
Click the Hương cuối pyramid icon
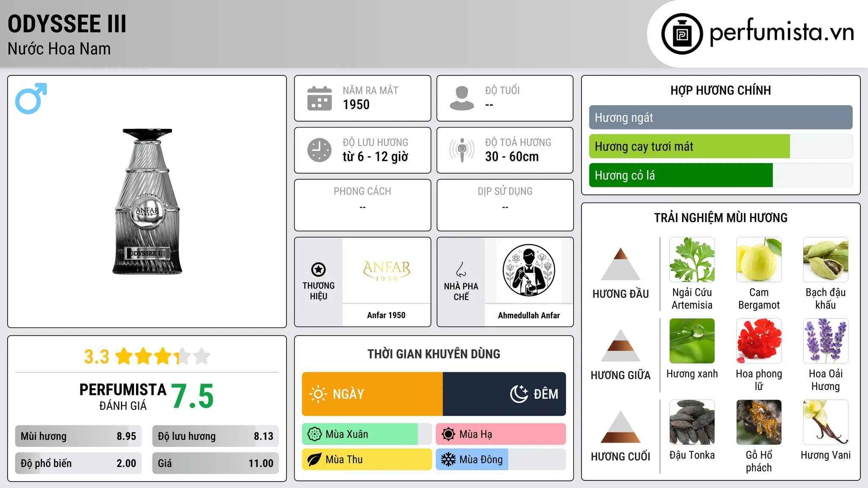(x=620, y=426)
